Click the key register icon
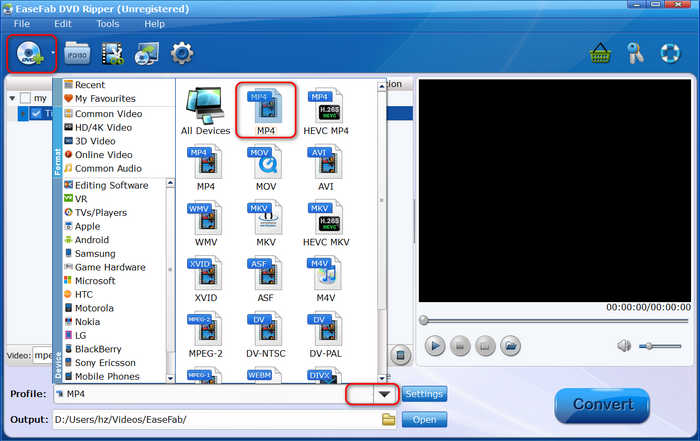This screenshot has width=700, height=441. (635, 53)
